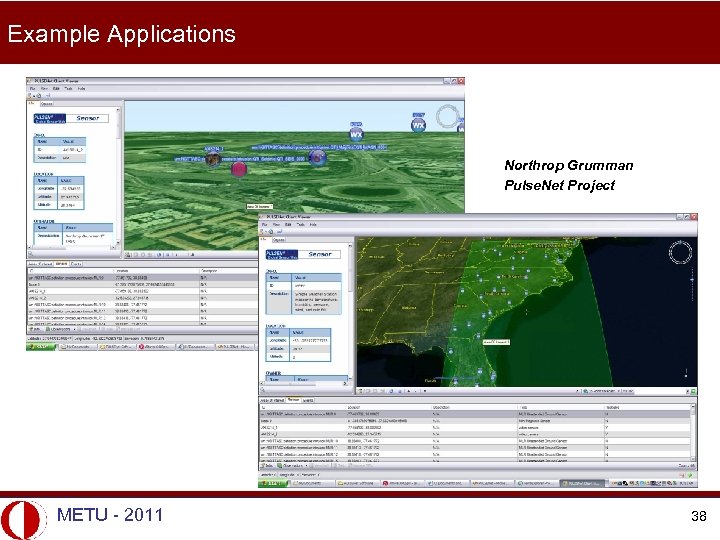Select Options tab in back window side panel
720x540 pixels.
(47, 104)
